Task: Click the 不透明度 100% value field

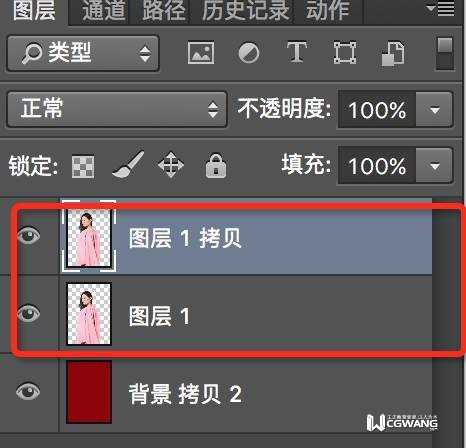Action: 377,109
